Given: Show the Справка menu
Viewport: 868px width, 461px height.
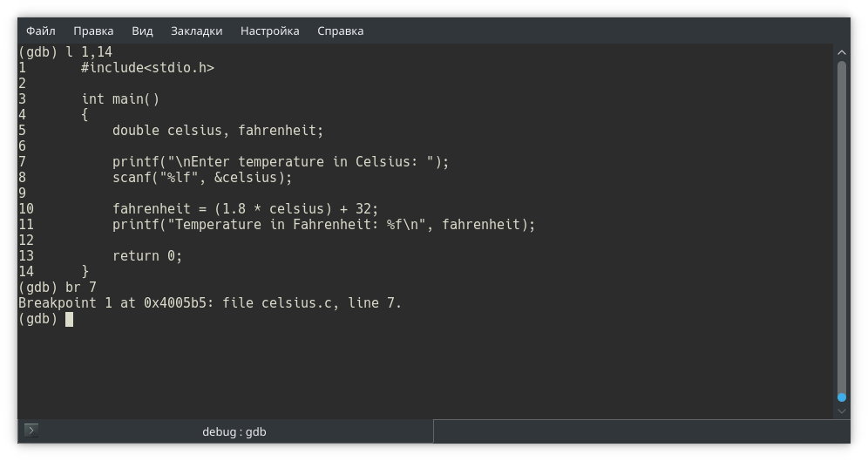Looking at the screenshot, I should pos(340,31).
